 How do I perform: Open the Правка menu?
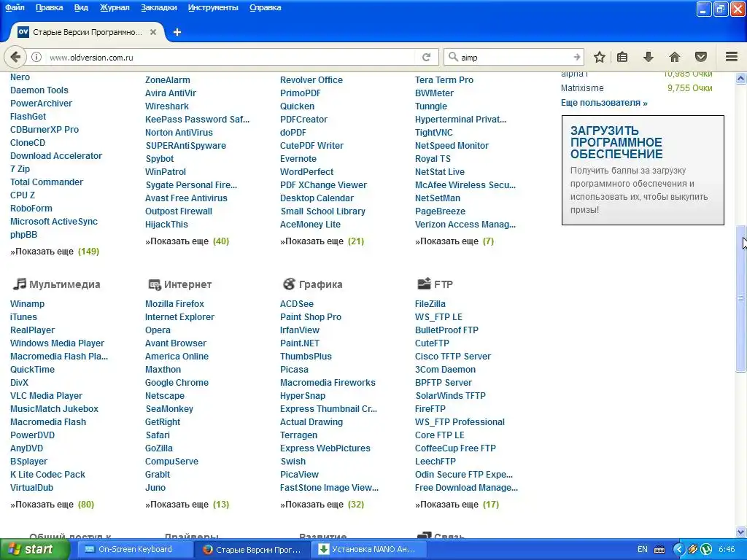click(x=49, y=7)
